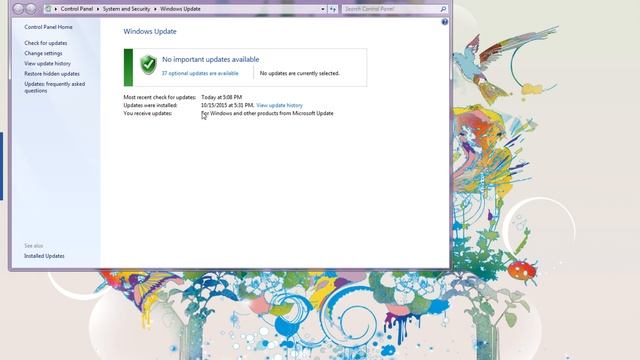Open Change settings
This screenshot has width=640, height=360.
coord(43,53)
